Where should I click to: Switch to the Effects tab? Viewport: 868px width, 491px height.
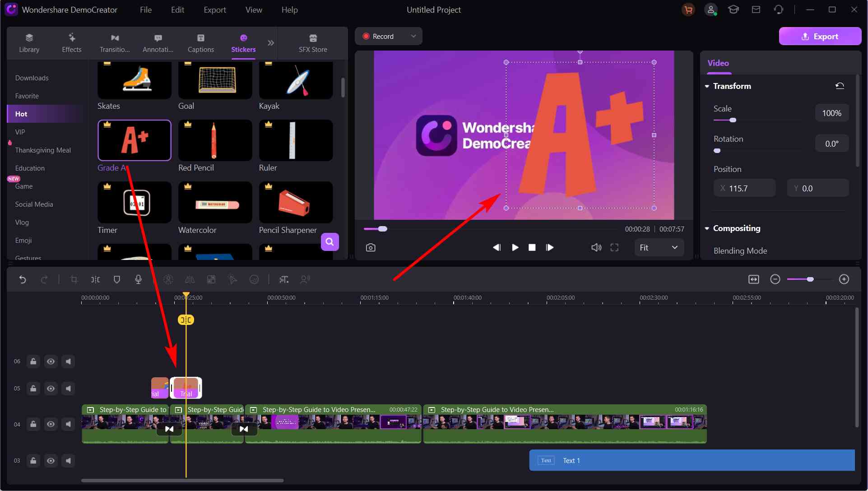pyautogui.click(x=72, y=43)
